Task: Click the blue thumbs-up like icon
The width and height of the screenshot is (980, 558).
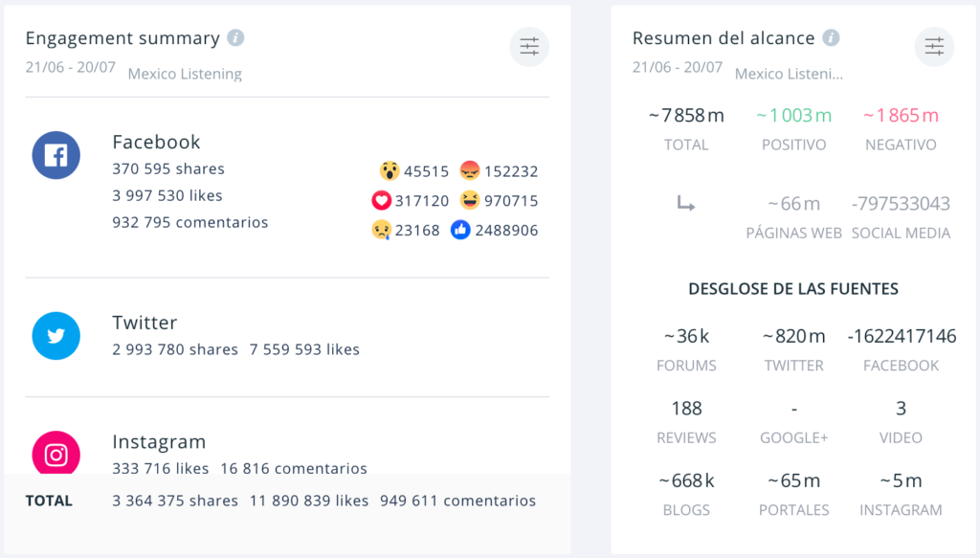Action: [460, 230]
